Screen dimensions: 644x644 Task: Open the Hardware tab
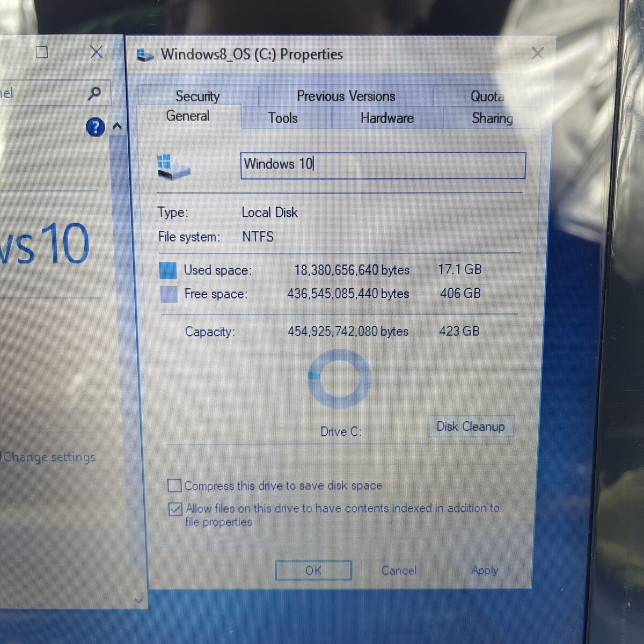click(387, 118)
